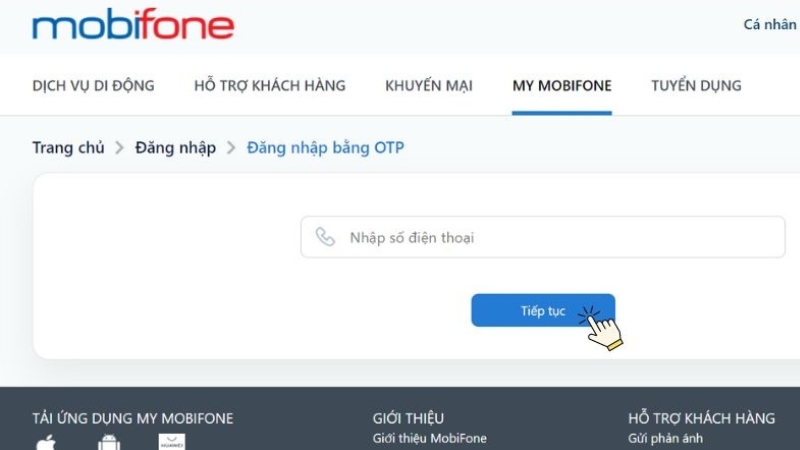Open the Huawei AppGallery download icon
This screenshot has width=800, height=450.
click(x=172, y=442)
